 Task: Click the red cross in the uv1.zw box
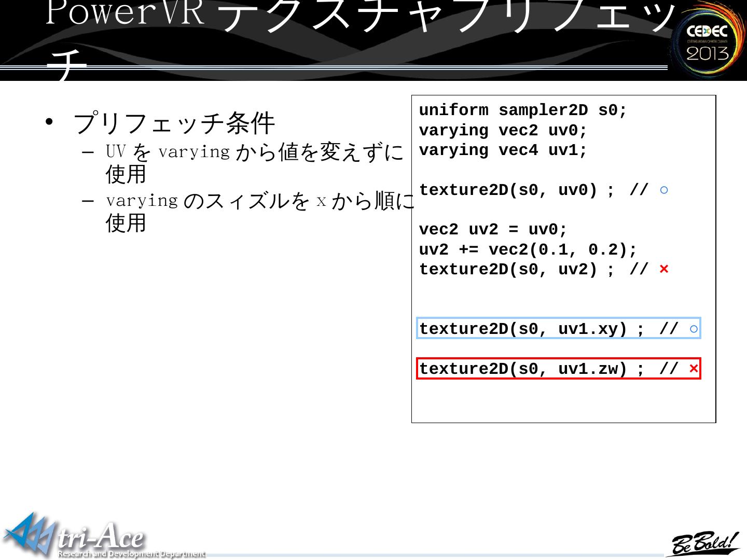click(x=694, y=369)
